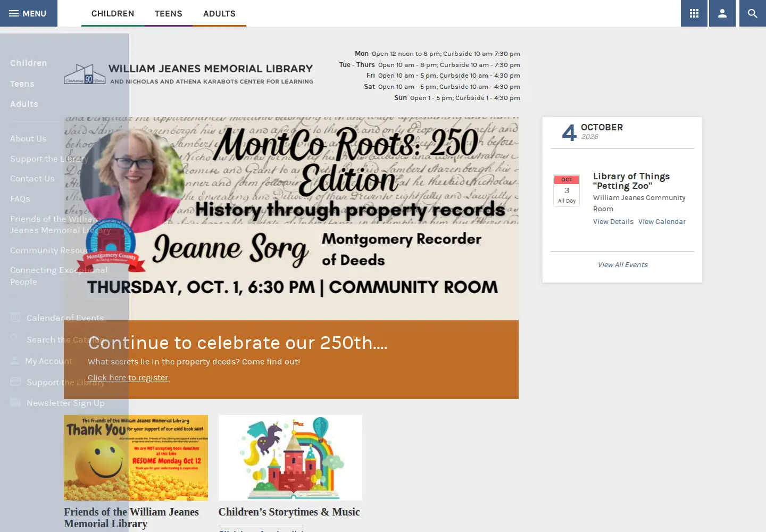
Task: Open View Details for Library of Things event
Action: click(x=613, y=222)
